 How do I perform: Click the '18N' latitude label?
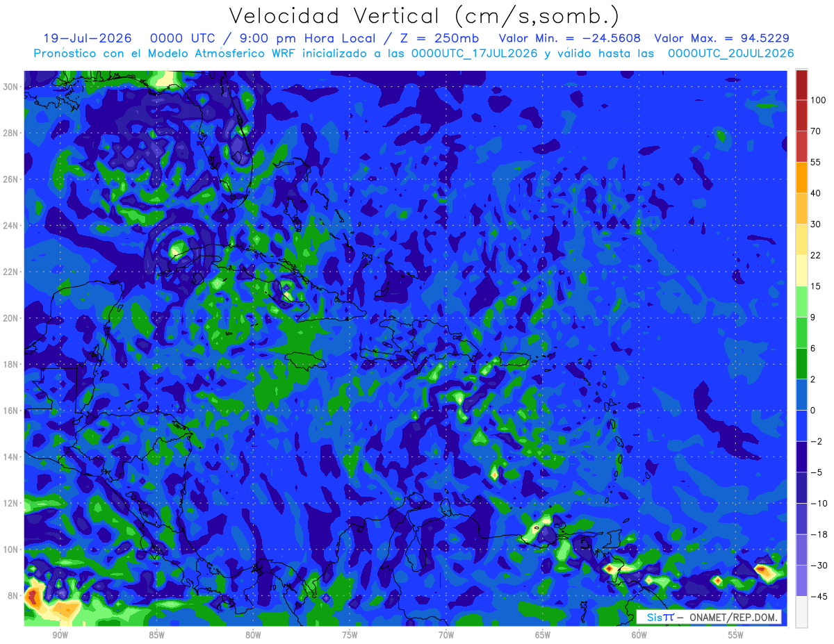pos(10,364)
